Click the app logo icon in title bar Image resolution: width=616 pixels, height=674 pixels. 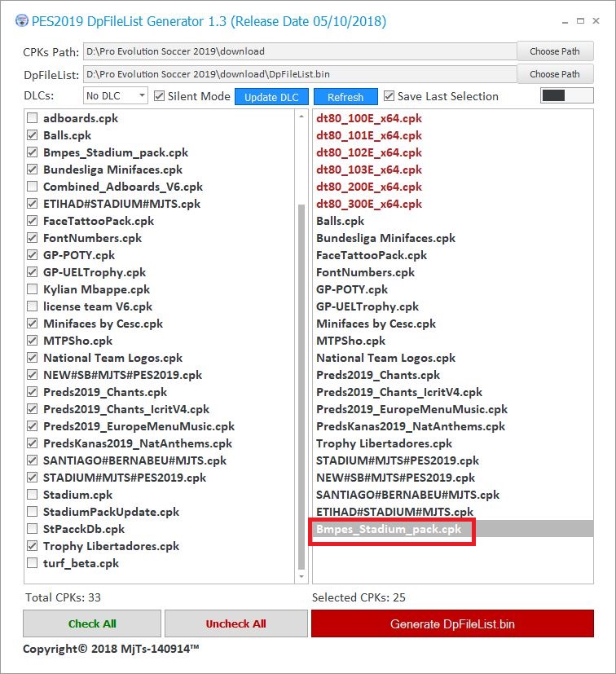point(22,20)
